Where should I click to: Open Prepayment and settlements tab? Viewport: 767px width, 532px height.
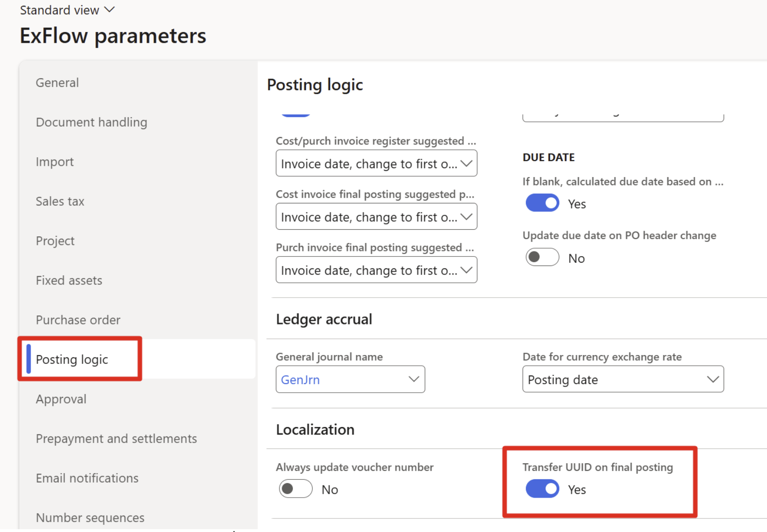tap(116, 439)
